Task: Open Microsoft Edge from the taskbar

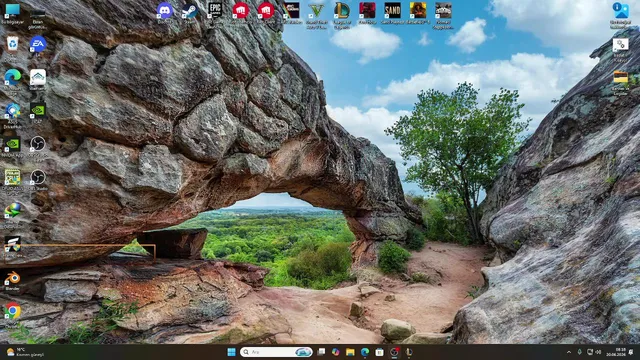Action: 365,352
